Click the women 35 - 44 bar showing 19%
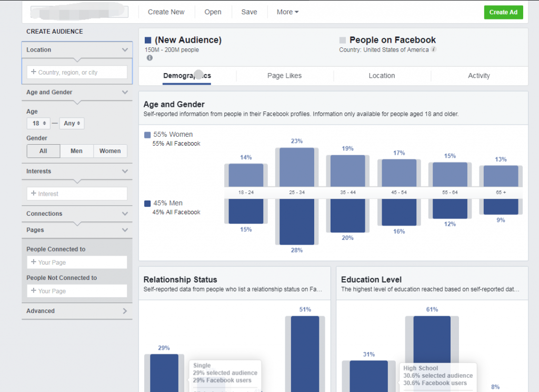This screenshot has width=539, height=392. coord(348,171)
